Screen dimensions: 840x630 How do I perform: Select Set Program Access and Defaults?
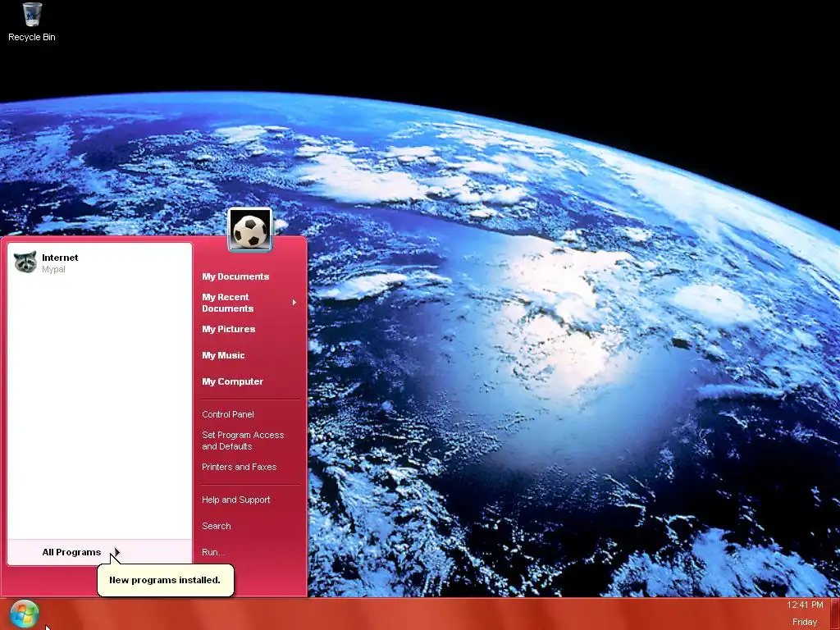pos(243,441)
